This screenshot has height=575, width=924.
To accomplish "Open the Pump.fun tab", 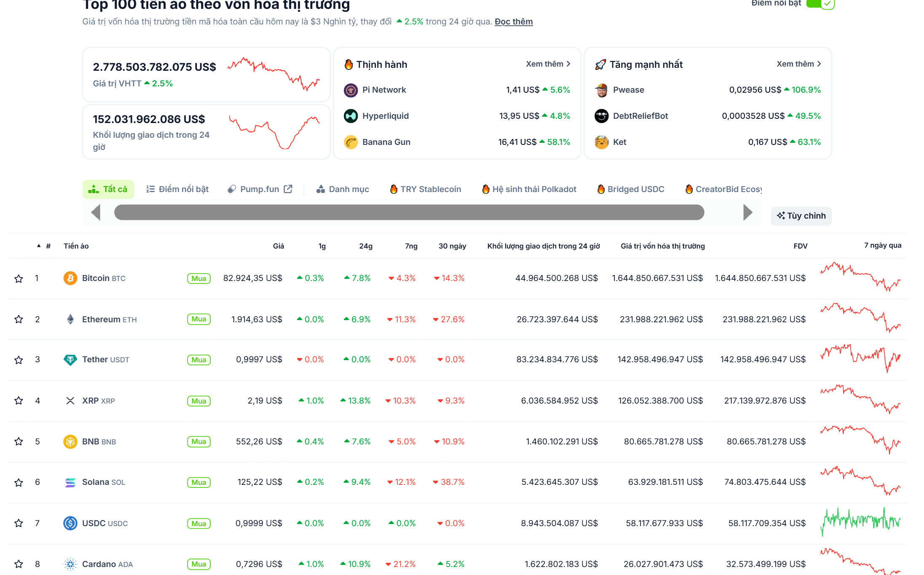I will [260, 189].
